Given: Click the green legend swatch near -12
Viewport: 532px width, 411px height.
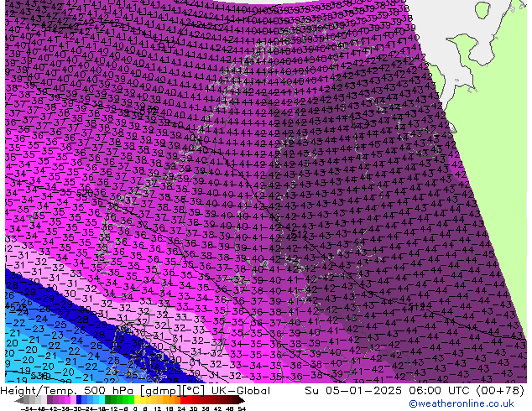Looking at the screenshot, I should coord(113,399).
